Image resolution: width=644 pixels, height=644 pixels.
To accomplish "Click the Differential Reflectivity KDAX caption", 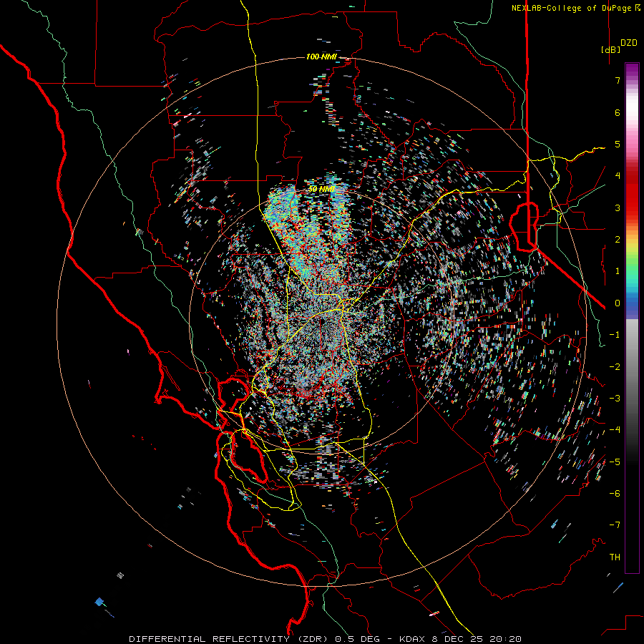I will coord(326,639).
